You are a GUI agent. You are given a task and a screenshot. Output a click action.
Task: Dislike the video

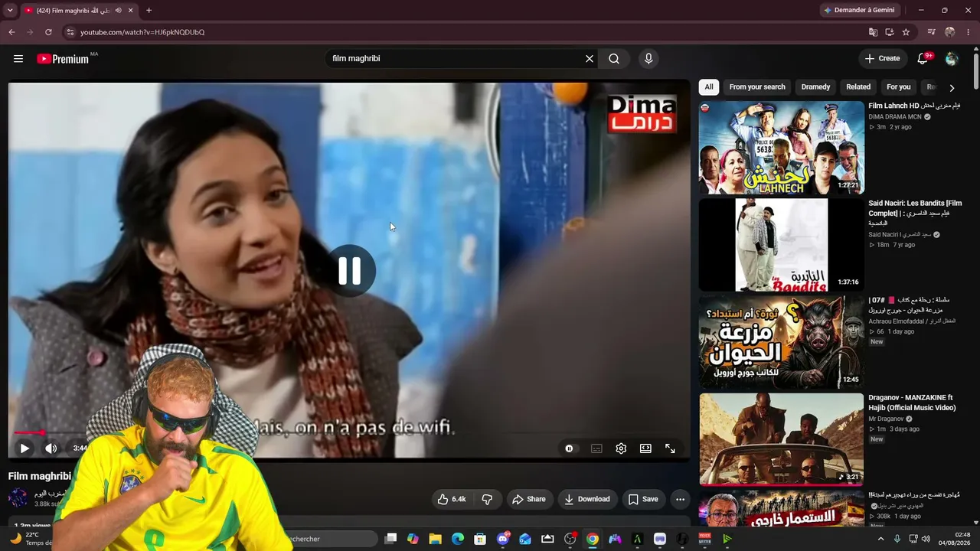pyautogui.click(x=487, y=499)
